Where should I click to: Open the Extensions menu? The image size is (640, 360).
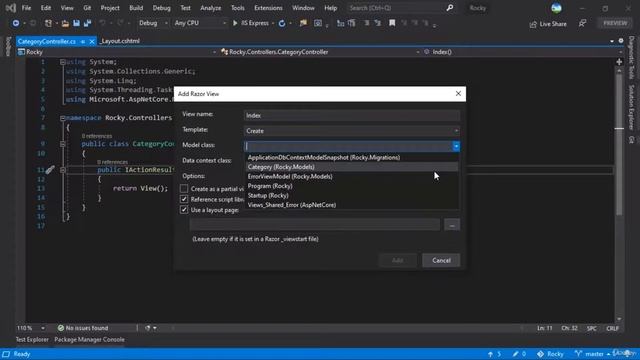tap(268, 8)
